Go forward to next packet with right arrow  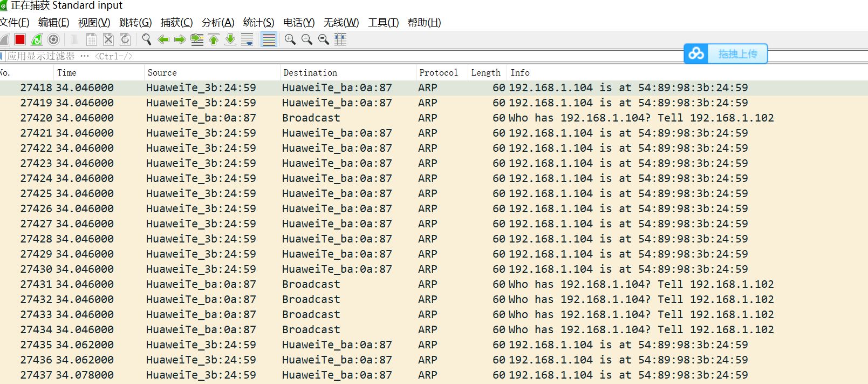click(x=180, y=39)
